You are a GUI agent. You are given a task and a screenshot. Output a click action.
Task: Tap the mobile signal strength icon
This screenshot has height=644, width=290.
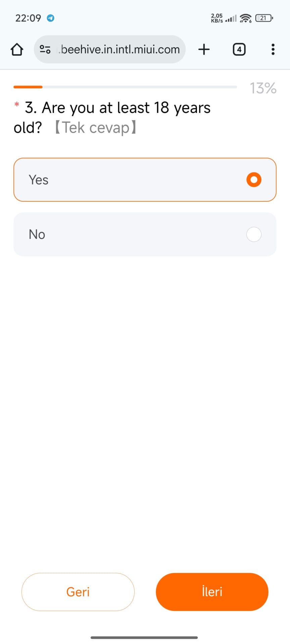[231, 18]
